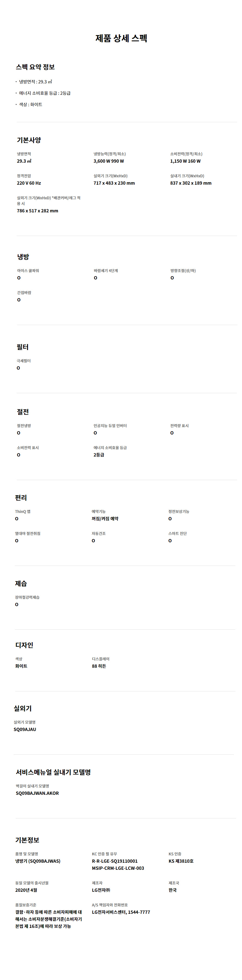Viewport: 242px width, 980px height.
Task: Select the 스마트 진단 label
Action: pos(178,534)
